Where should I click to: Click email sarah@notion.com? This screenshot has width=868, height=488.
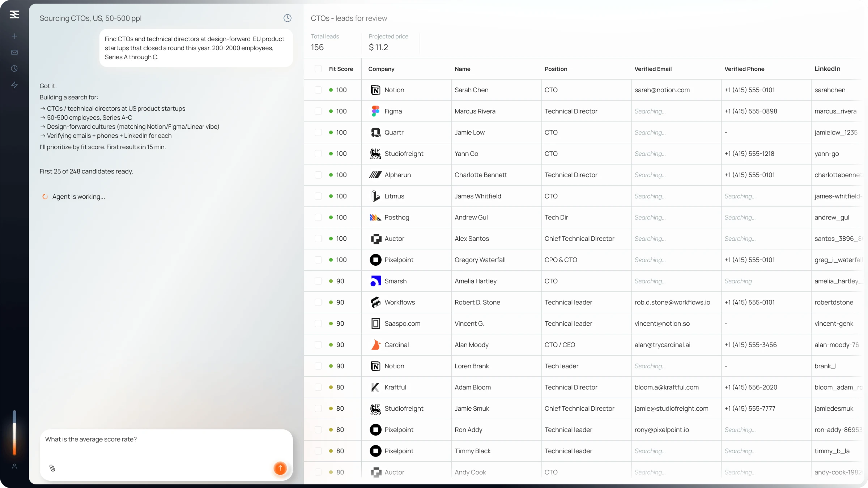point(662,90)
